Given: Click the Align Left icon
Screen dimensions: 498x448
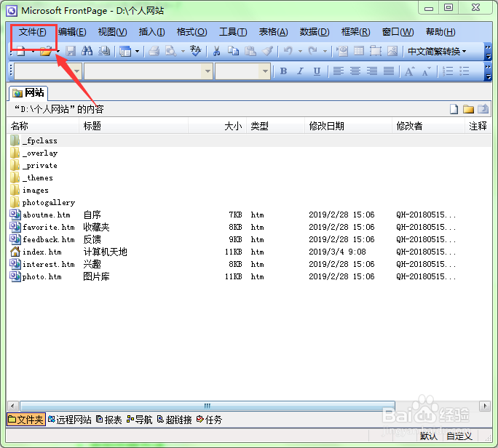Looking at the screenshot, I should (x=339, y=71).
